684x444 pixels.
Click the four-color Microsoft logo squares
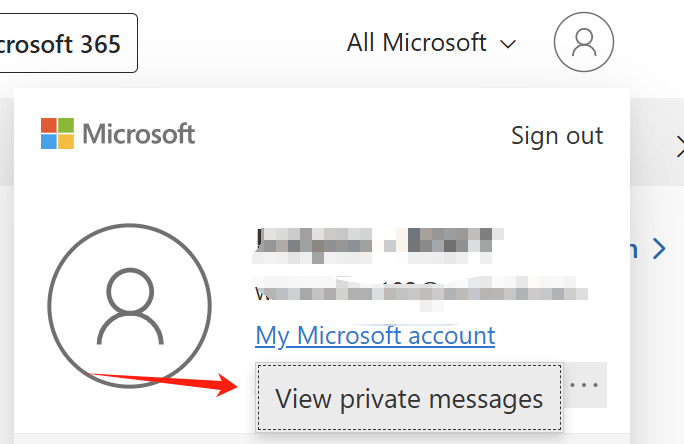tap(57, 133)
